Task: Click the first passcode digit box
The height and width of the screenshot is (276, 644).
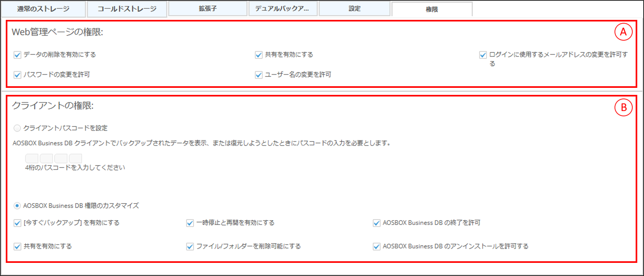Action: tap(32, 158)
